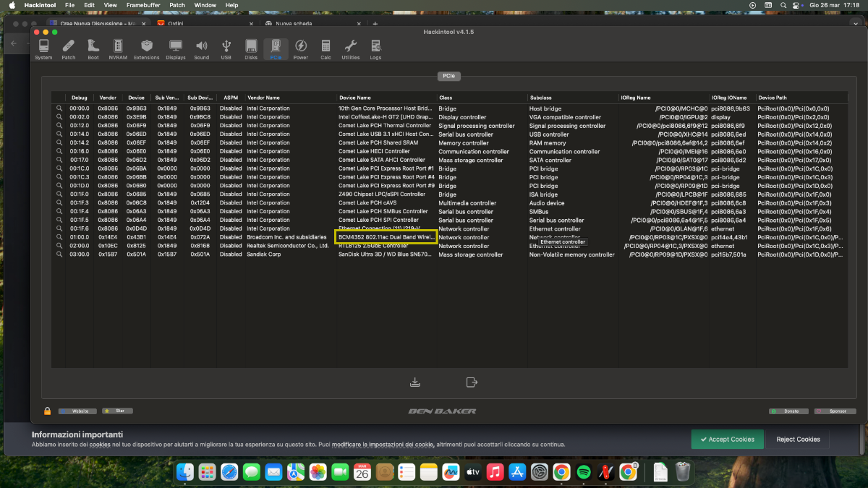The width and height of the screenshot is (868, 488).
Task: Click the Donate button
Action: [788, 411]
